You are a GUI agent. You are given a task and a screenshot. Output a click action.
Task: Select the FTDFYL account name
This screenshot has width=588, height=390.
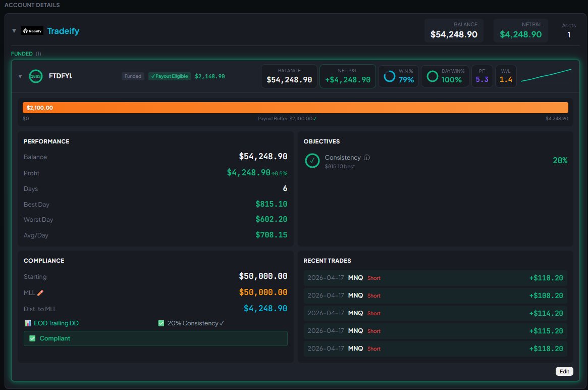pyautogui.click(x=61, y=76)
